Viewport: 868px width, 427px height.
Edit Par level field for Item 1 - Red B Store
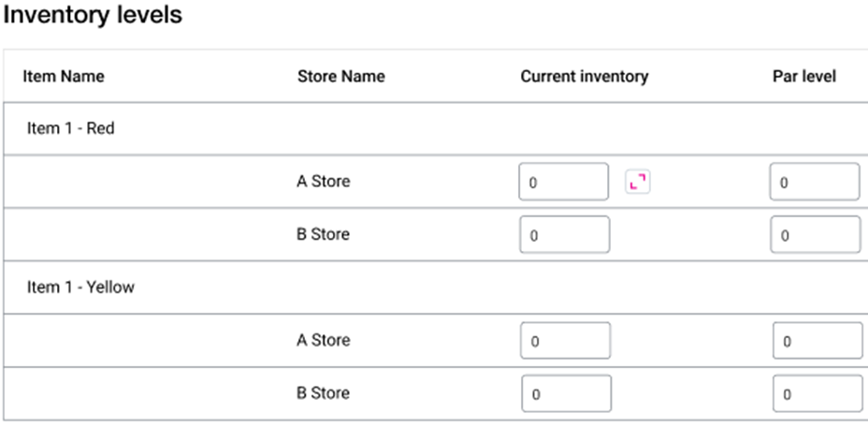814,235
